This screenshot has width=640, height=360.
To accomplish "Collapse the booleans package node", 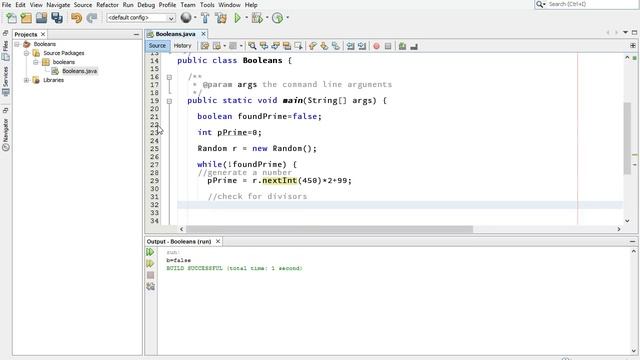I will pyautogui.click(x=36, y=62).
